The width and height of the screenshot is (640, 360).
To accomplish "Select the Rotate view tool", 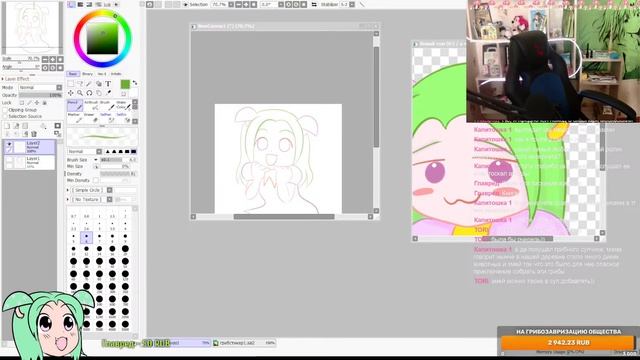I will (89, 93).
